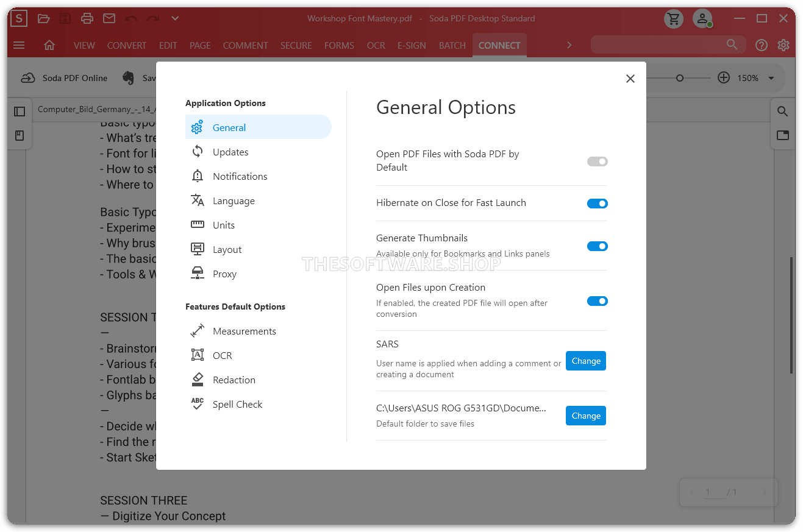The height and width of the screenshot is (532, 803).
Task: Disable the Generate Thumbnails switch
Action: click(597, 246)
